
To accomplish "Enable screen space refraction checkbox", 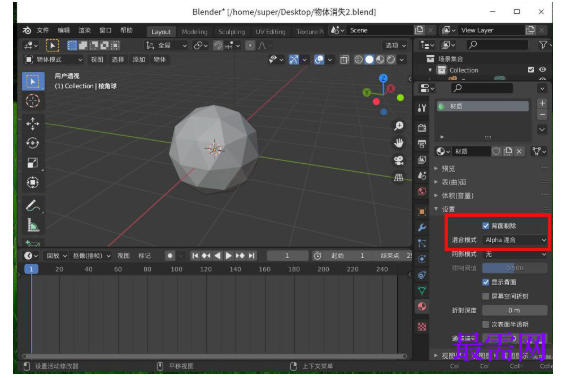I will (486, 296).
